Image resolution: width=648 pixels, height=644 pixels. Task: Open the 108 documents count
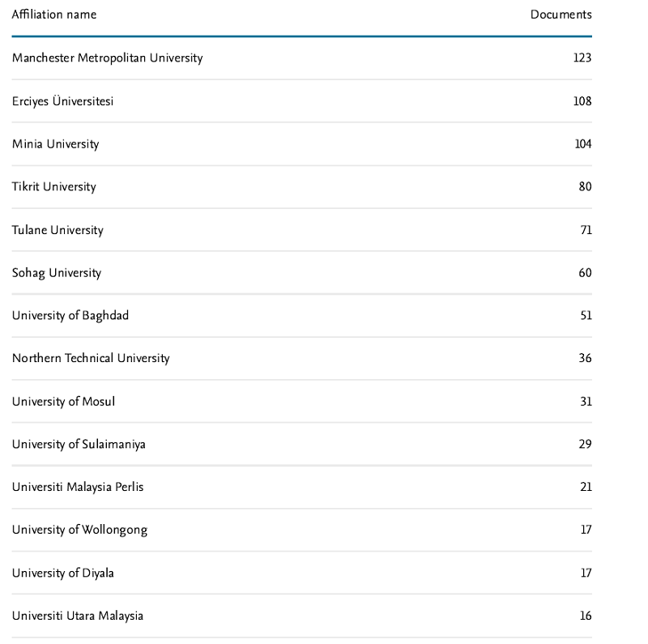coord(582,101)
